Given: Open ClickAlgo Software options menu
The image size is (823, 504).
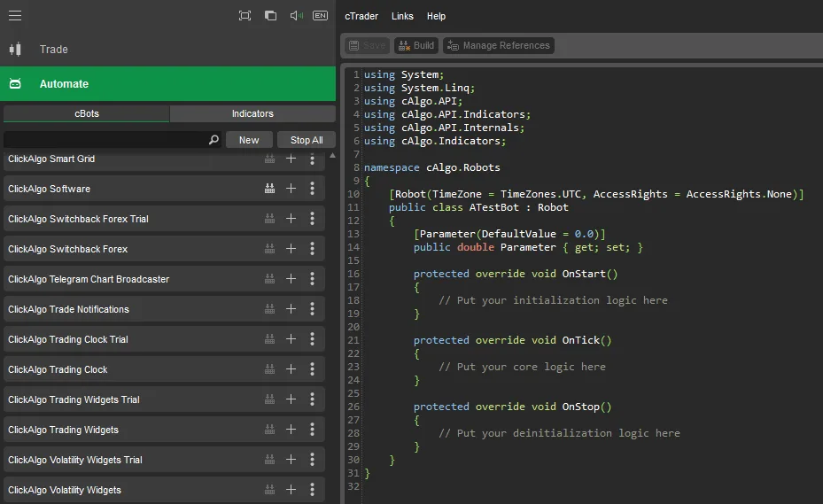Looking at the screenshot, I should pyautogui.click(x=313, y=189).
